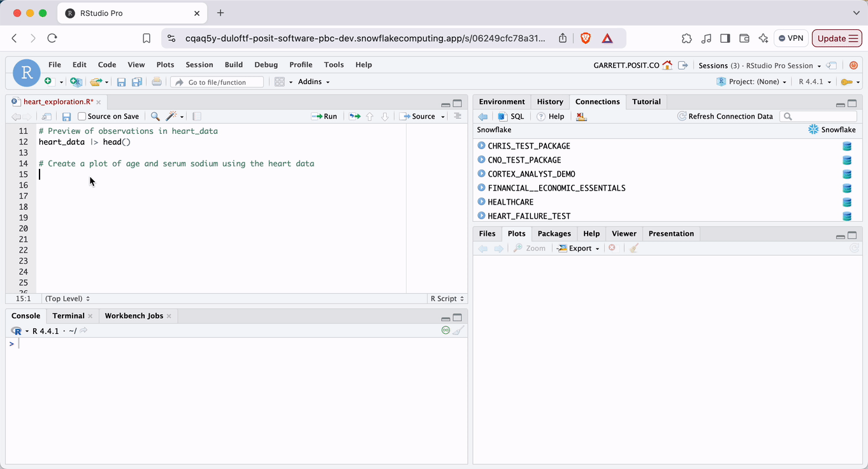Switch to the Terminal tab

[68, 316]
